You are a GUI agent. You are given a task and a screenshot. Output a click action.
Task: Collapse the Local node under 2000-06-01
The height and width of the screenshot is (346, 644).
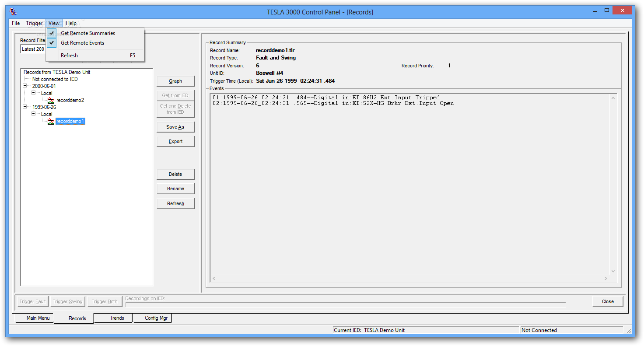coord(34,93)
